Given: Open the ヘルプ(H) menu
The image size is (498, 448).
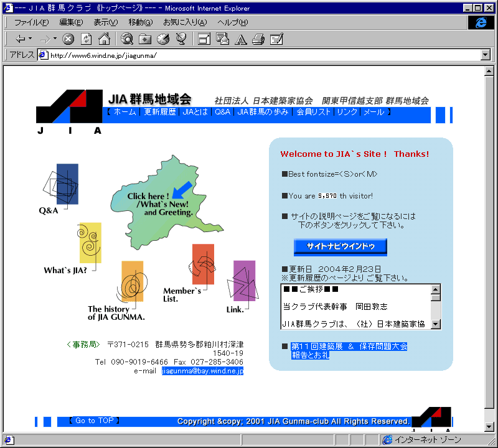Looking at the screenshot, I should [x=232, y=22].
